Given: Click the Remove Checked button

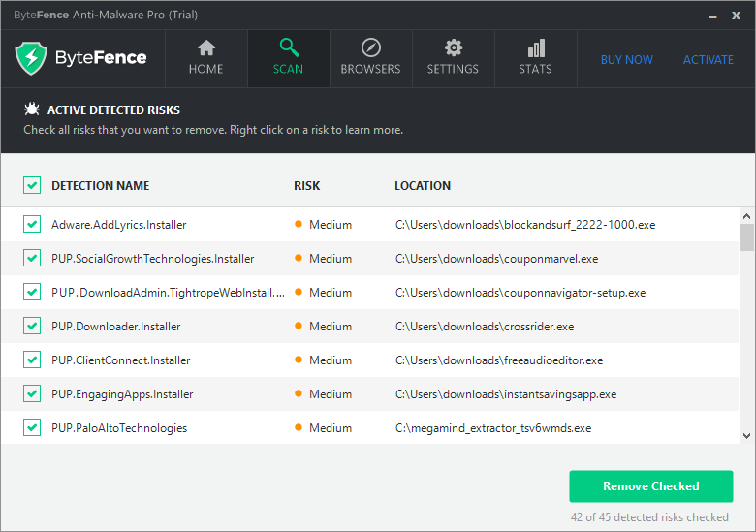Looking at the screenshot, I should tap(651, 486).
